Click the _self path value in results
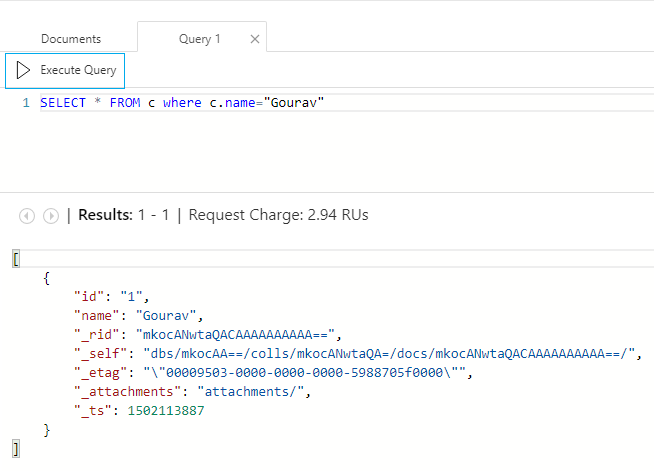Image resolution: width=654 pixels, height=471 pixels. tap(397, 353)
